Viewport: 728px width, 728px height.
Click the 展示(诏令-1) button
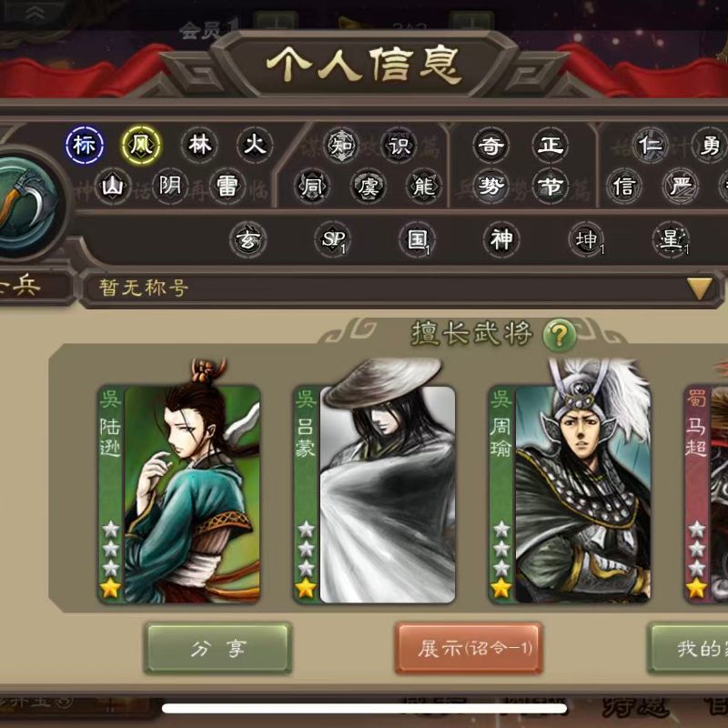click(469, 648)
